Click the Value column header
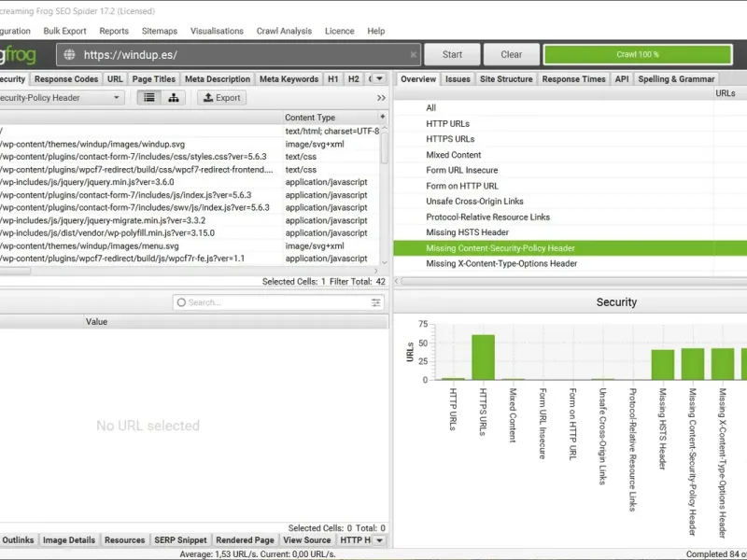Screen dimensions: 747x560 click(236, 322)
